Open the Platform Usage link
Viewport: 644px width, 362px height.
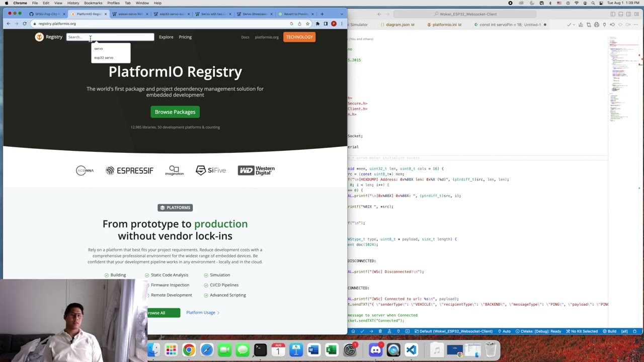point(202,313)
